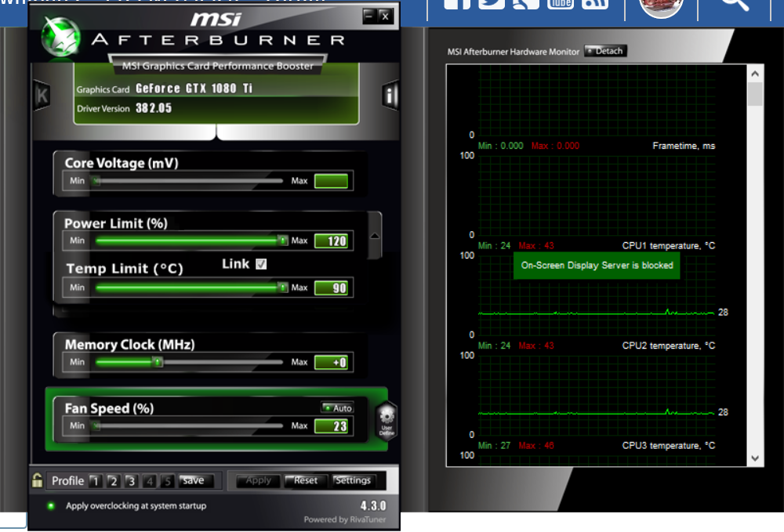Open User Define fan settings gear
Viewport: 784px width, 532px height.
click(x=387, y=421)
